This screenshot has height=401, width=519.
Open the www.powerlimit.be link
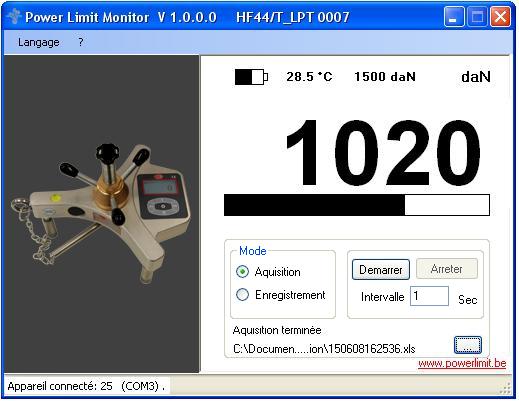pos(462,363)
